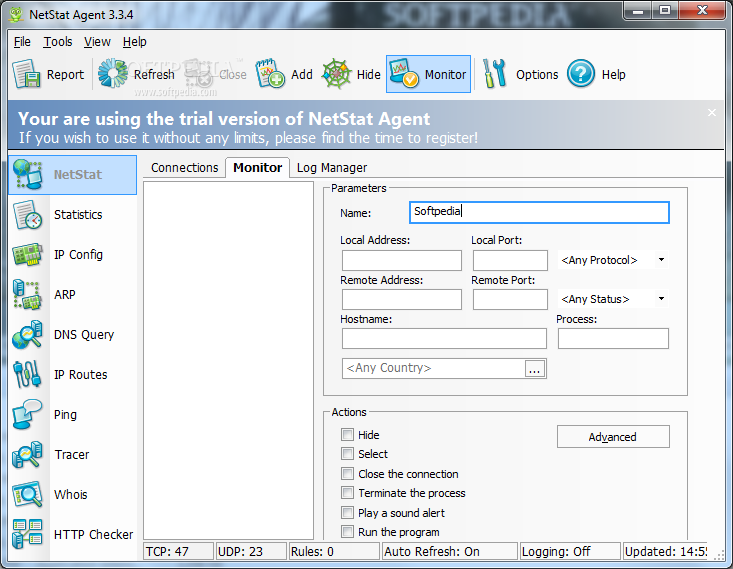Open the Tools menu
This screenshot has width=733, height=569.
coord(58,42)
